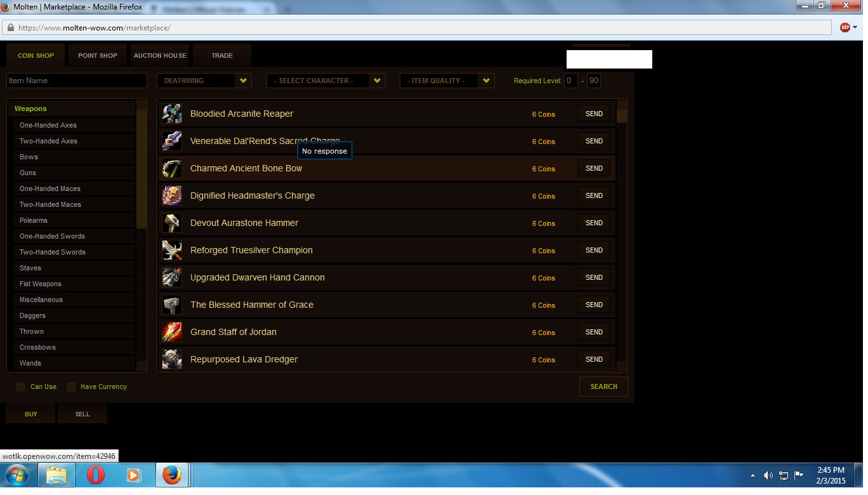Click the Sell button

pyautogui.click(x=82, y=414)
